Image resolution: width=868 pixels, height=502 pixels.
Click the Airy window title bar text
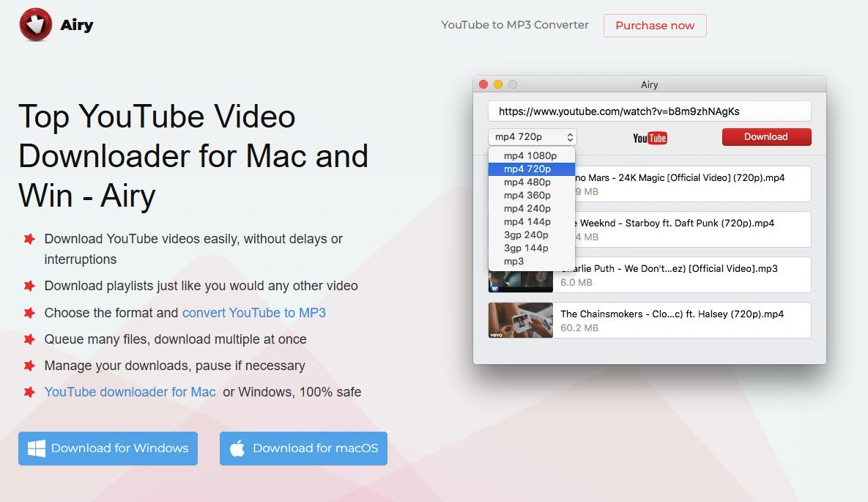pos(649,85)
